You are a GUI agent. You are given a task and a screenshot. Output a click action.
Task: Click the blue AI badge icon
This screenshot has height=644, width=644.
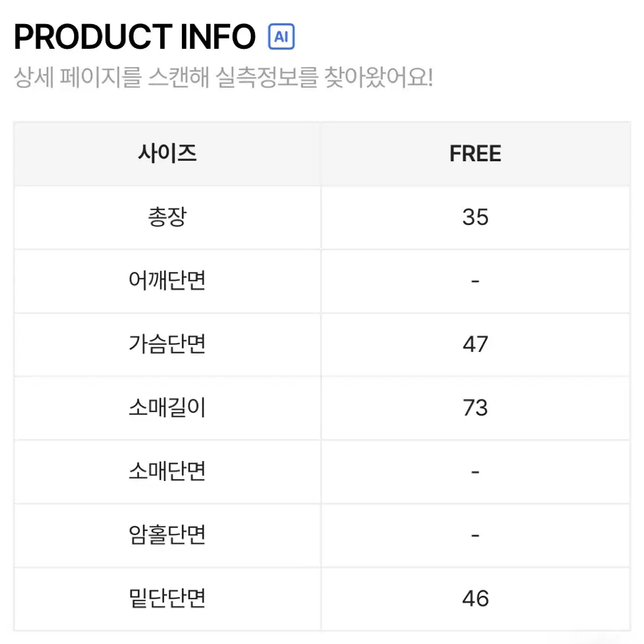pyautogui.click(x=281, y=37)
